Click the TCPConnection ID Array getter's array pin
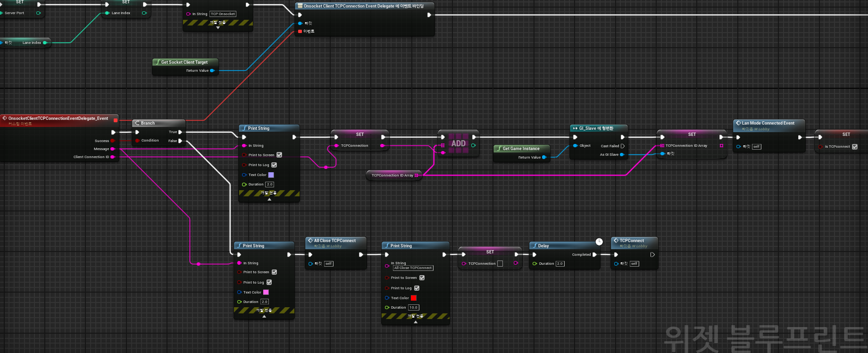Viewport: 868px width, 353px height. pyautogui.click(x=417, y=175)
